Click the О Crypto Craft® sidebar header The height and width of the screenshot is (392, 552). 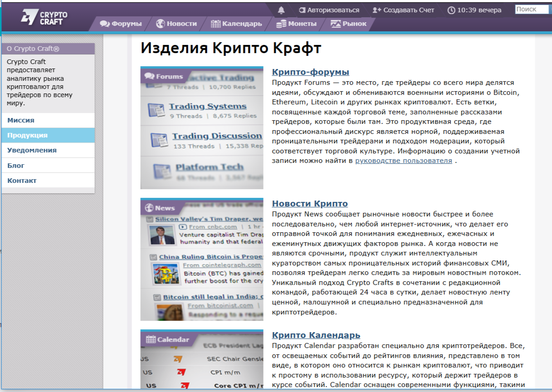pos(48,49)
